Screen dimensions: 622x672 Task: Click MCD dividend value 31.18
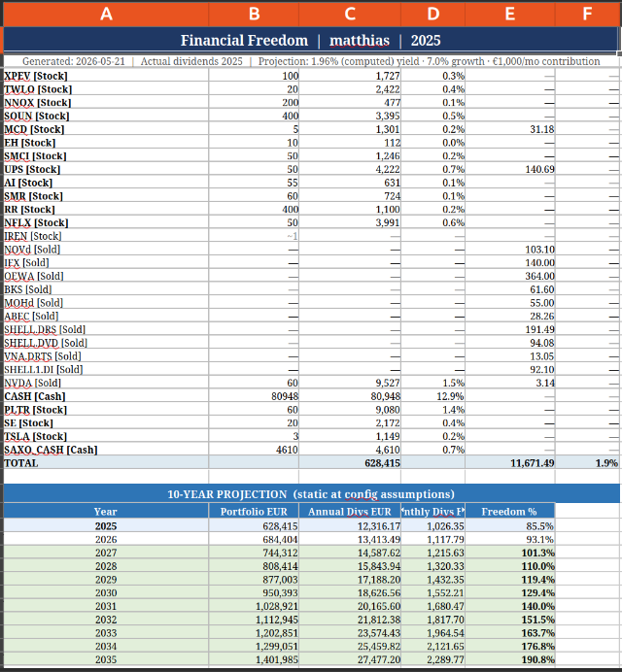point(510,129)
